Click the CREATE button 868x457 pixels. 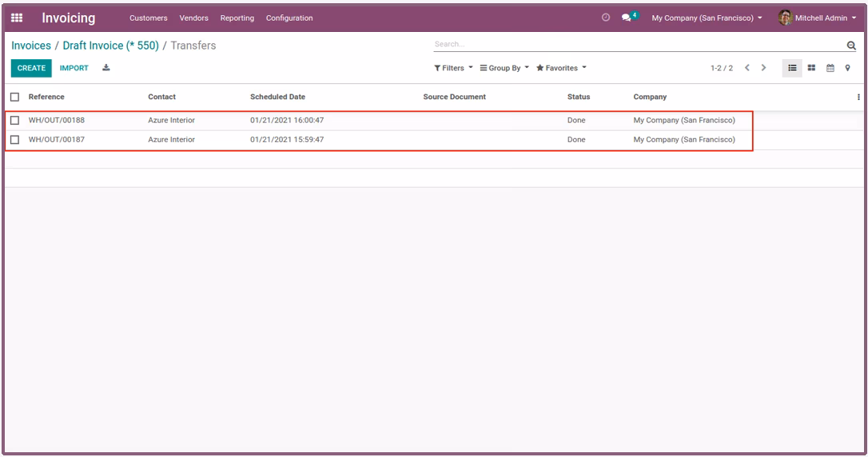point(31,68)
